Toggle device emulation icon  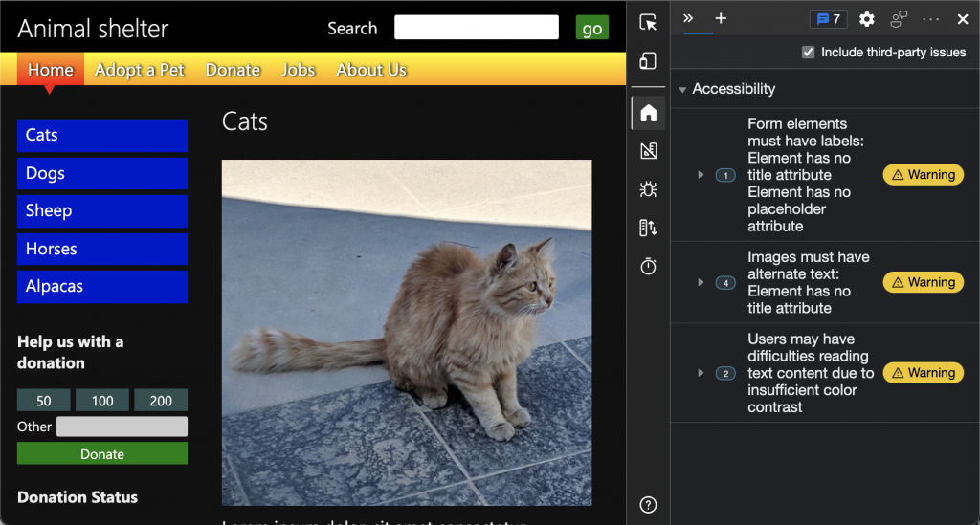pos(648,61)
